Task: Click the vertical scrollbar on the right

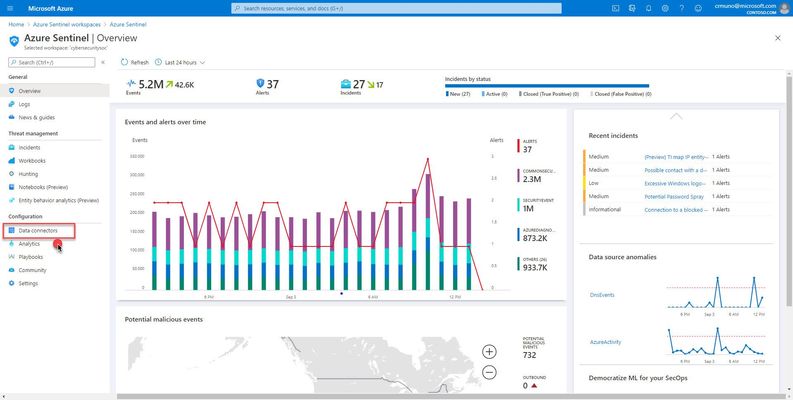Action: click(789, 190)
